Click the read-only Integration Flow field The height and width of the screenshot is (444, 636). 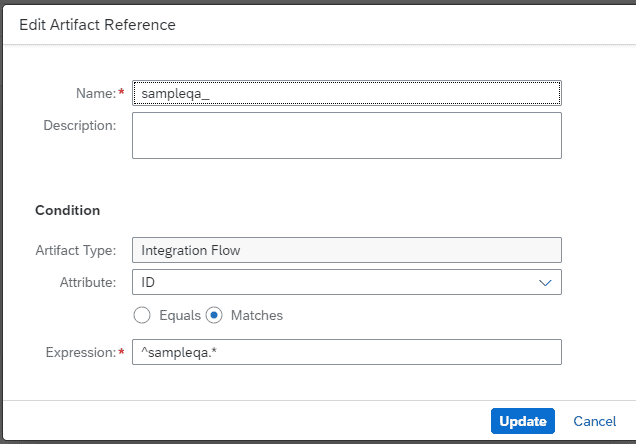coord(347,250)
